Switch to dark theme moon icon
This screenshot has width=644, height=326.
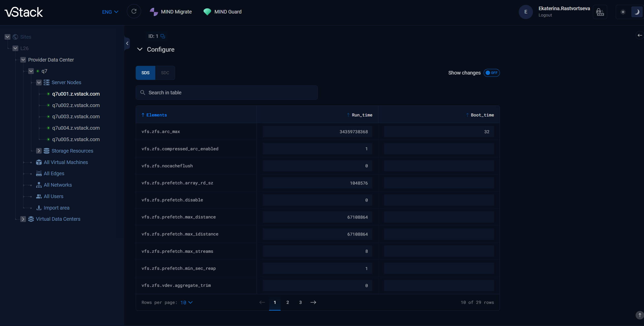(637, 12)
